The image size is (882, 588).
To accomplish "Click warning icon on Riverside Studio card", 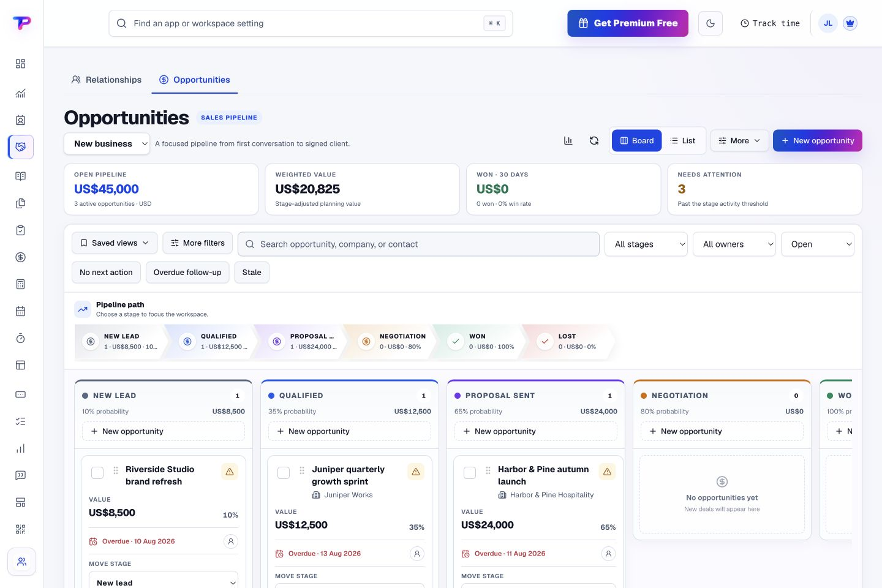I will [230, 472].
